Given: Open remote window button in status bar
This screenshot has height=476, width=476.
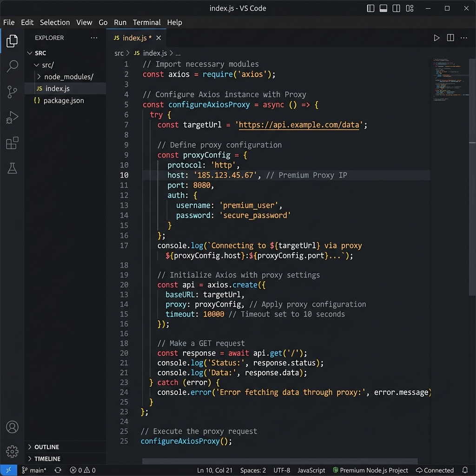Looking at the screenshot, I should point(8,470).
